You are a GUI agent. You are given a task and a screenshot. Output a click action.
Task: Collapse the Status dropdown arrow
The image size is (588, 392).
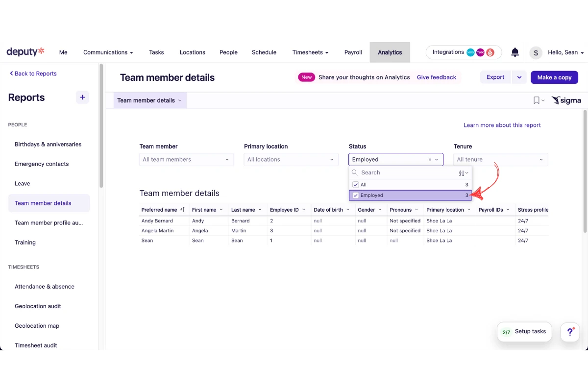pos(437,160)
